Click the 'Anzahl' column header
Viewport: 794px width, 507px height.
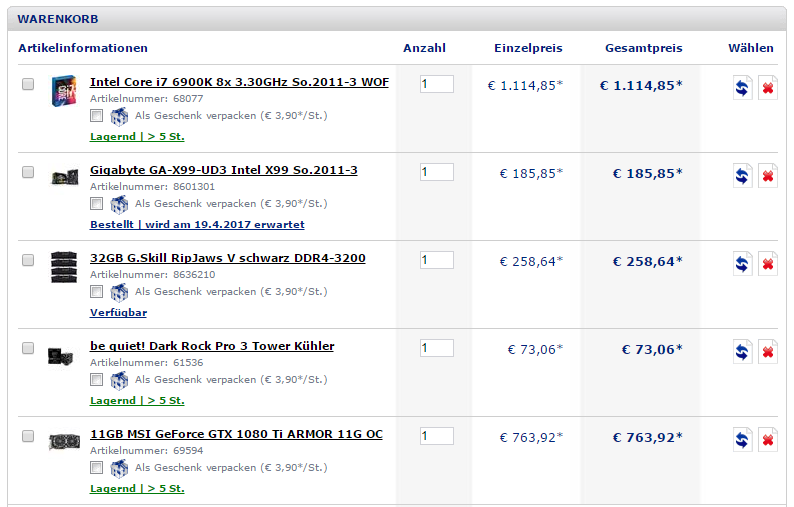(424, 48)
